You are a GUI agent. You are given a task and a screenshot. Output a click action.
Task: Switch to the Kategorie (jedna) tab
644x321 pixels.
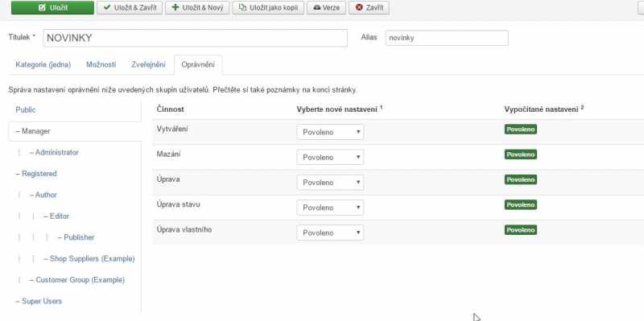[43, 65]
